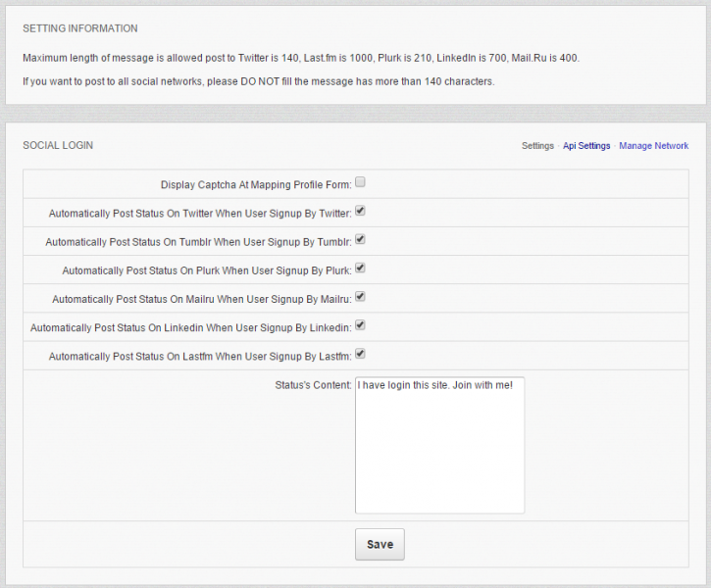Toggle auto post status on Lastfm signup
Screen dimensions: 711x588
click(360, 354)
